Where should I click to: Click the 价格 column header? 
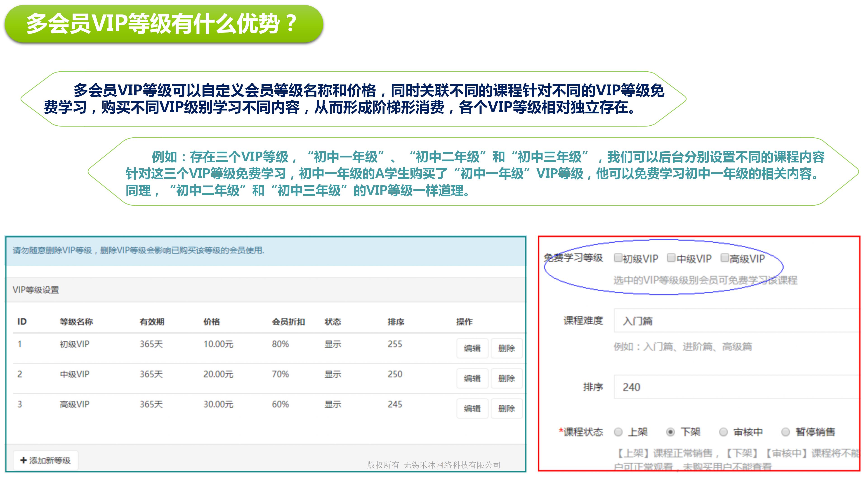[x=212, y=322]
